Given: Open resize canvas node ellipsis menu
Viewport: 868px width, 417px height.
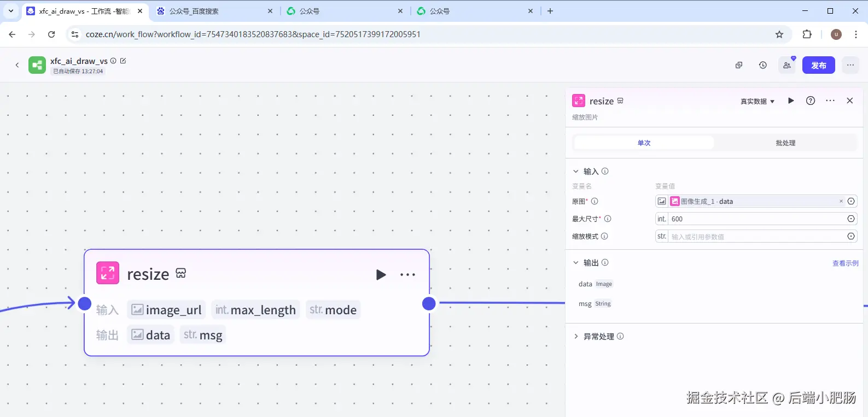Looking at the screenshot, I should (x=407, y=274).
